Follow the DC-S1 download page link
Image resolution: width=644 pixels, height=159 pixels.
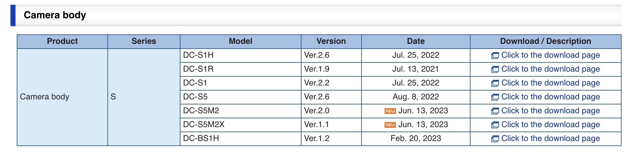click(550, 83)
